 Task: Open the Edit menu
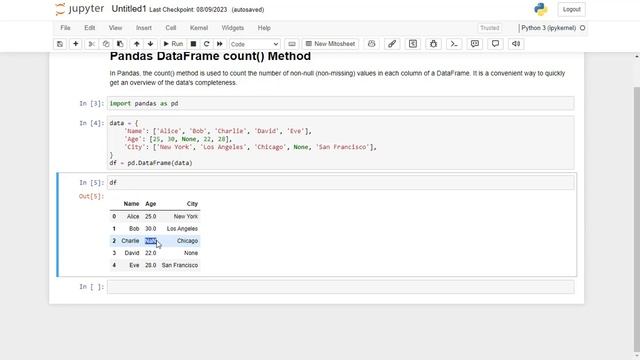click(x=89, y=28)
